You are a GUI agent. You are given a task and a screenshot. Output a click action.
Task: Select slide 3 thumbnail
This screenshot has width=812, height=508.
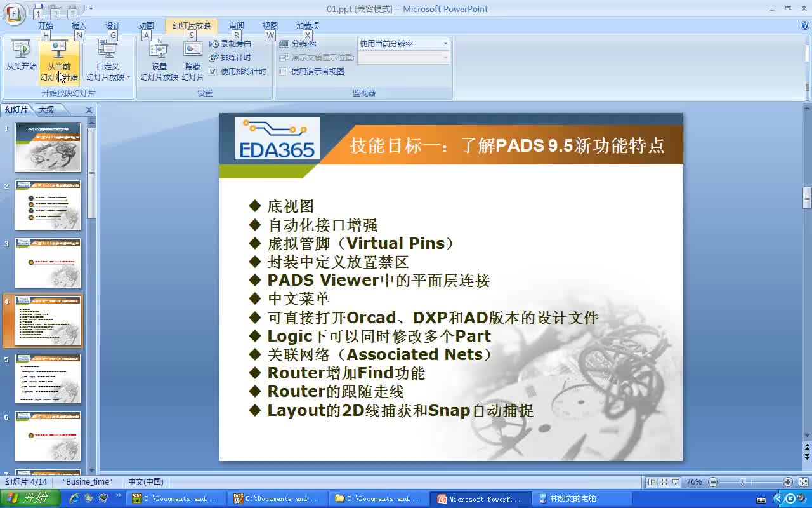(48, 263)
